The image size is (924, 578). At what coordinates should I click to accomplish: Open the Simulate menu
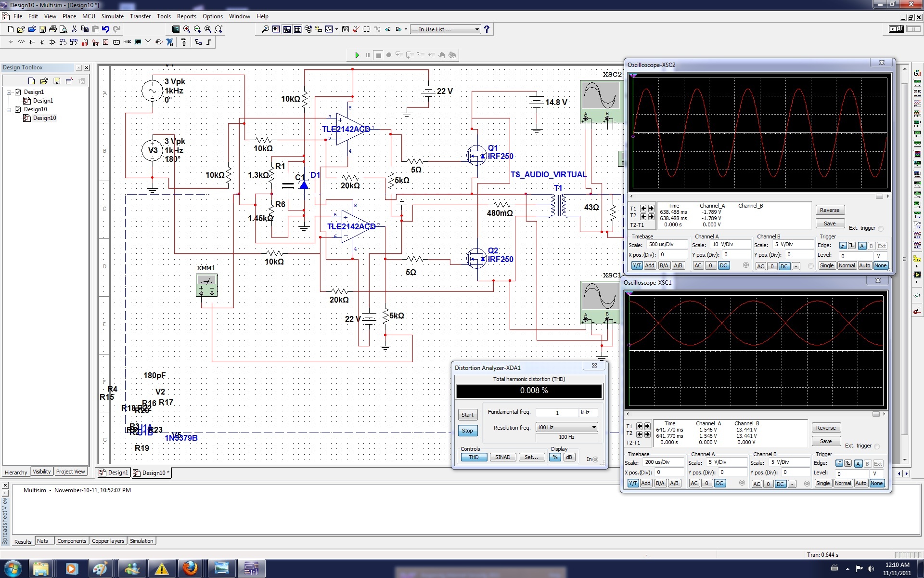(112, 16)
